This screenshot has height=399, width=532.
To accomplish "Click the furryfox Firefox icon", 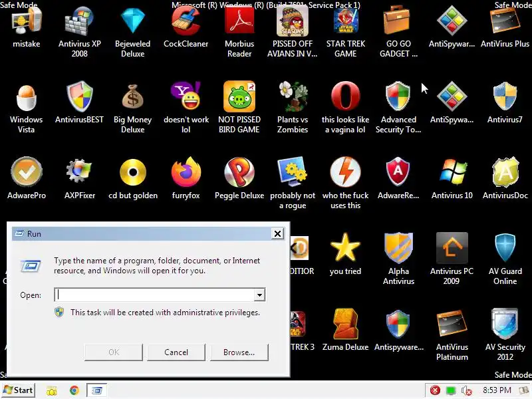I will 186,172.
